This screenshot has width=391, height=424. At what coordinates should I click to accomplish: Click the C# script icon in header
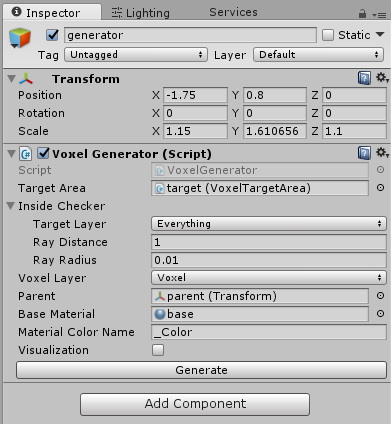pos(26,154)
